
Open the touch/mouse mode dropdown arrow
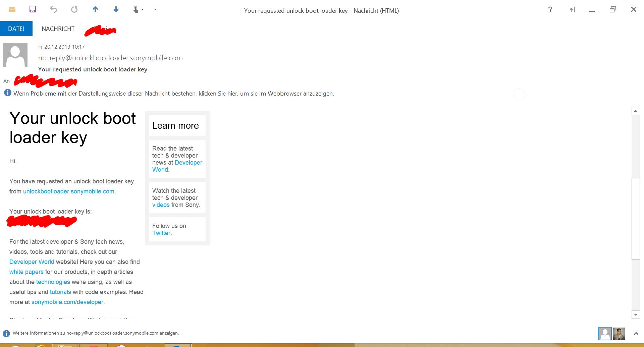click(143, 9)
